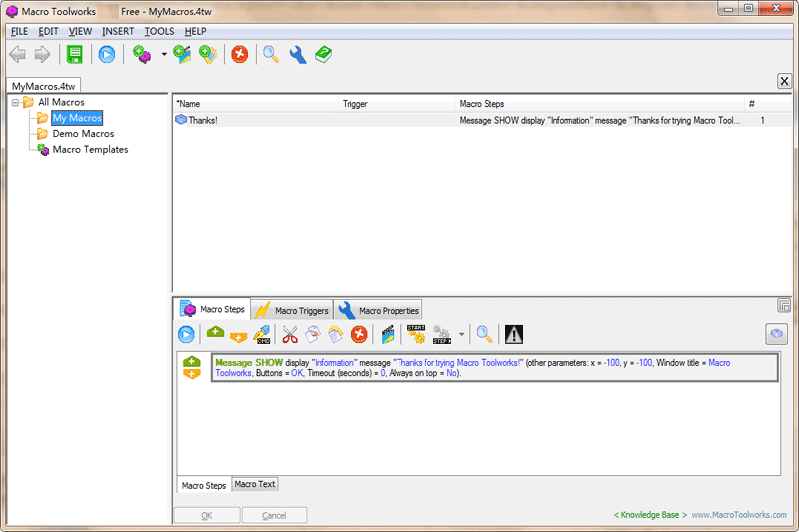The width and height of the screenshot is (799, 532).
Task: Sort the macro list by Name column
Action: pos(255,104)
